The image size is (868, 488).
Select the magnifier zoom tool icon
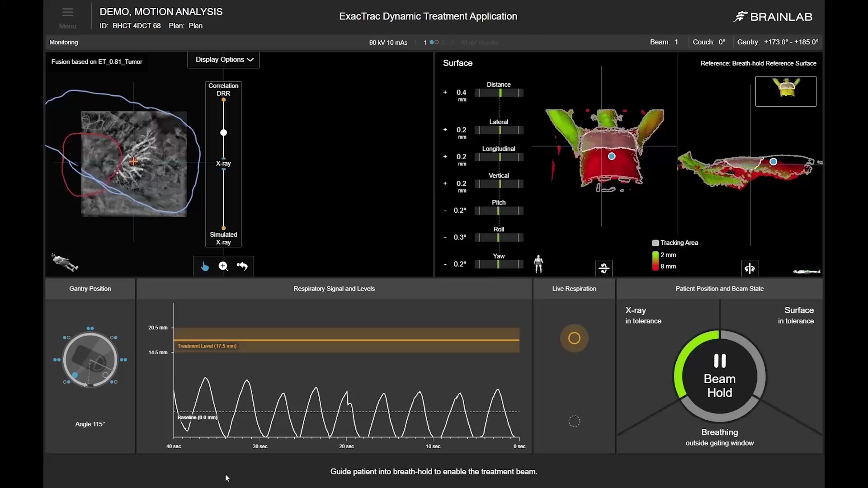pyautogui.click(x=223, y=267)
